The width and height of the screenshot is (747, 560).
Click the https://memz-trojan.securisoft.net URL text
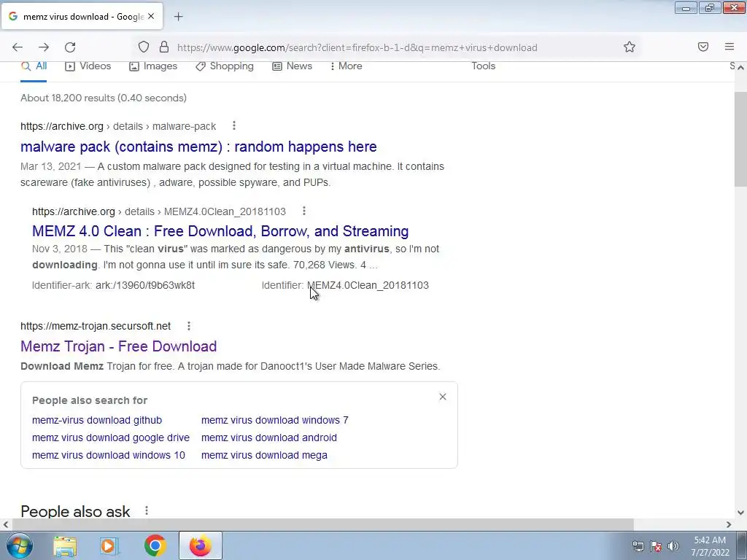click(96, 326)
